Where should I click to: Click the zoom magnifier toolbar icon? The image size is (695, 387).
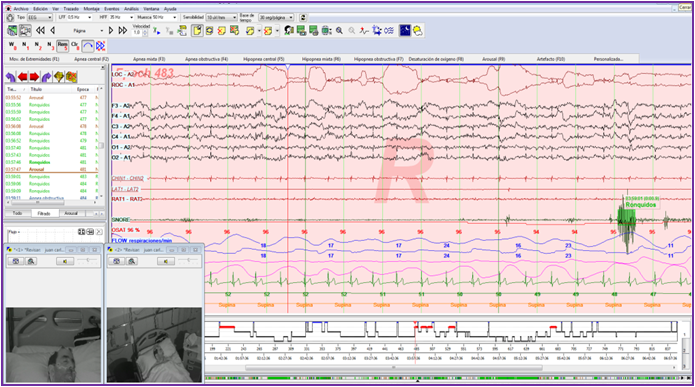(x=339, y=30)
